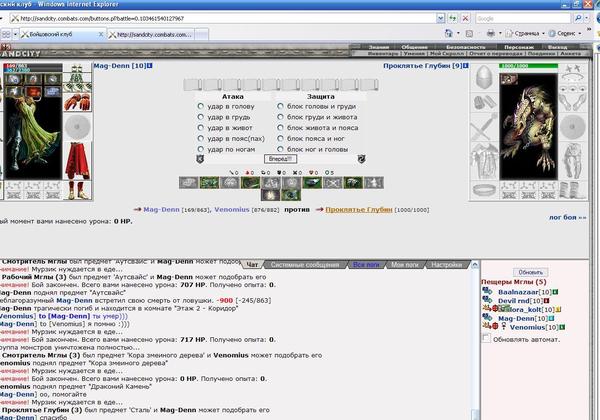Image resolution: width=600 pixels, height=420 pixels.
Task: Open the info icon next to Mag-Denn [10]
Action: pos(150,66)
